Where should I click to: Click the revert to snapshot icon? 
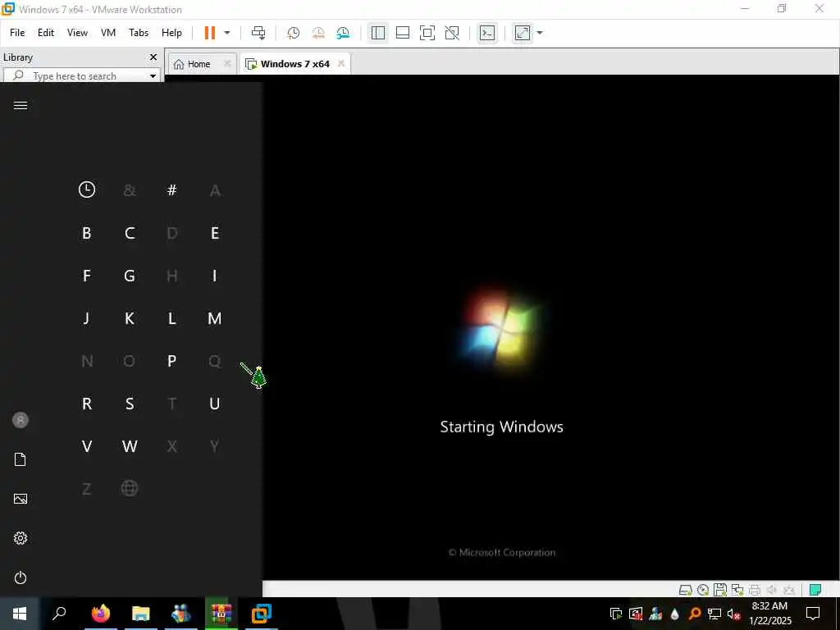[318, 33]
